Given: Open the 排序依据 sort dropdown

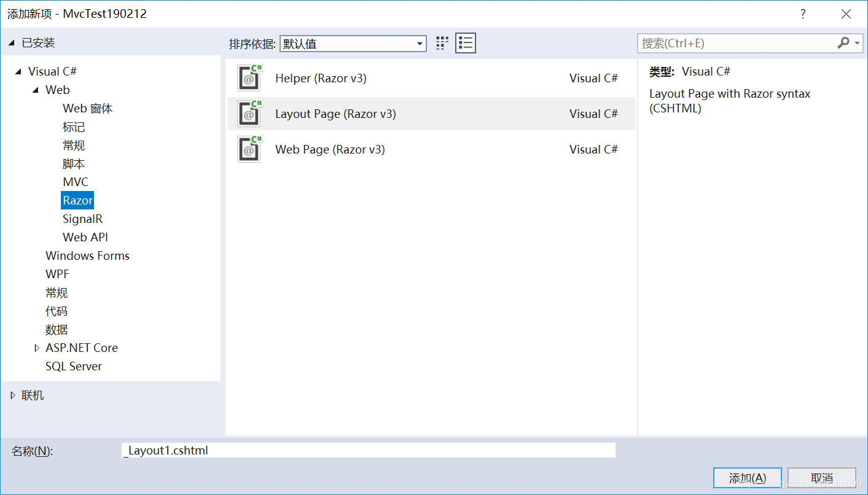Looking at the screenshot, I should pyautogui.click(x=420, y=43).
